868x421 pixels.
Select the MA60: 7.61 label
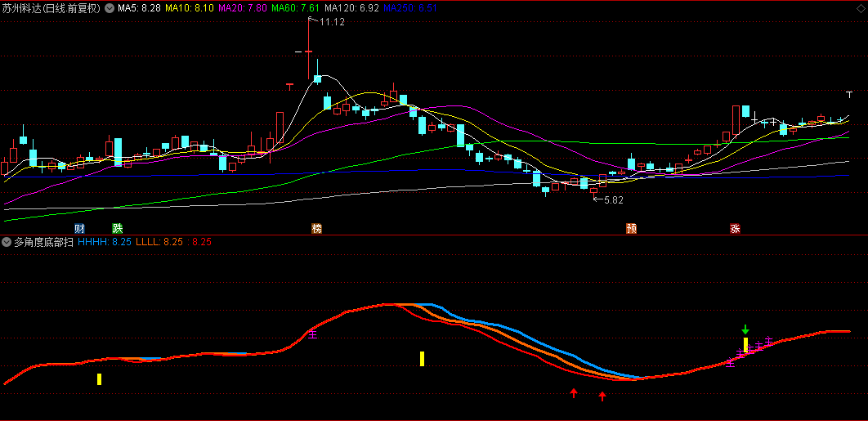click(x=295, y=8)
